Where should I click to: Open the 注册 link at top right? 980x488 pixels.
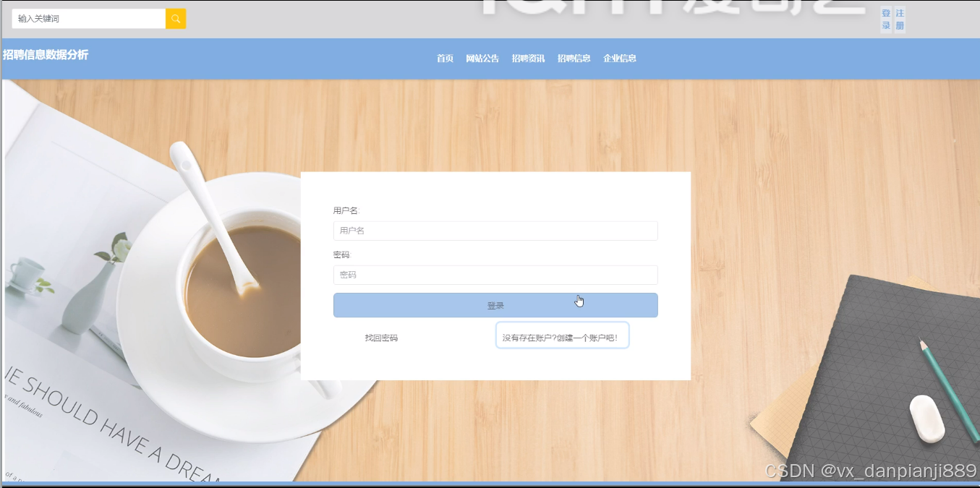900,20
